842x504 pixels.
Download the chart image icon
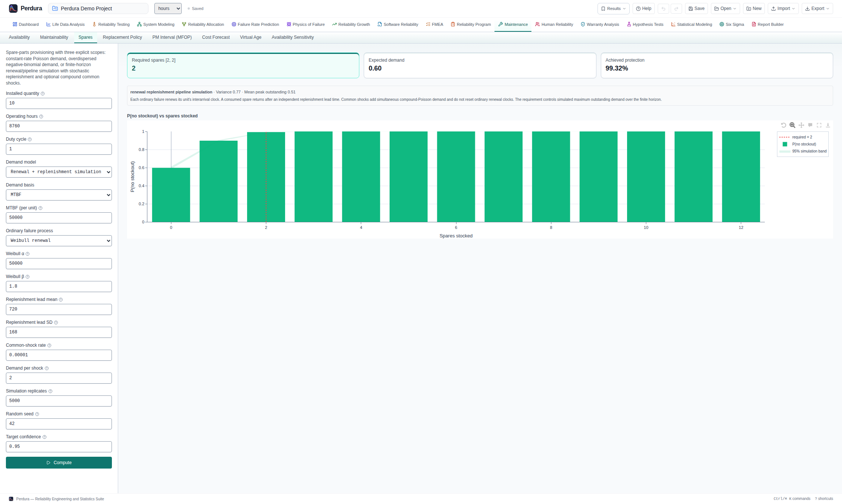click(828, 125)
